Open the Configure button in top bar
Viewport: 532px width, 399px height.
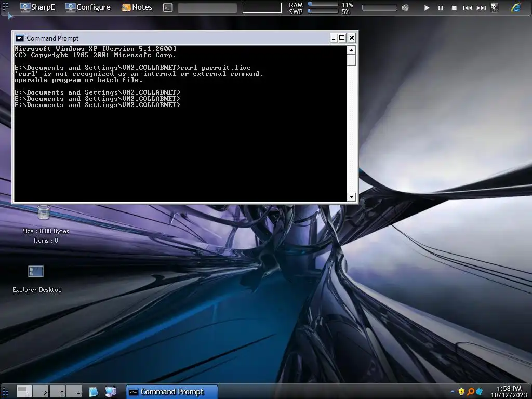(x=88, y=7)
